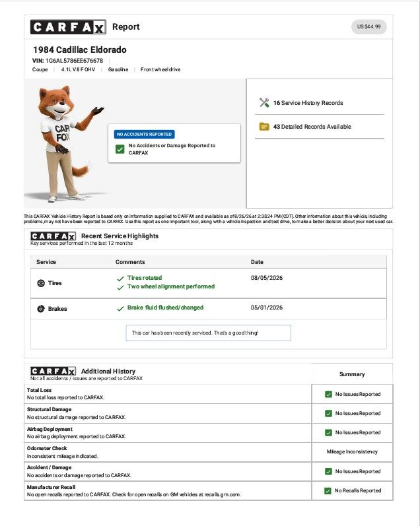Click the Service column header
This screenshot has width=420, height=526.
46,262
